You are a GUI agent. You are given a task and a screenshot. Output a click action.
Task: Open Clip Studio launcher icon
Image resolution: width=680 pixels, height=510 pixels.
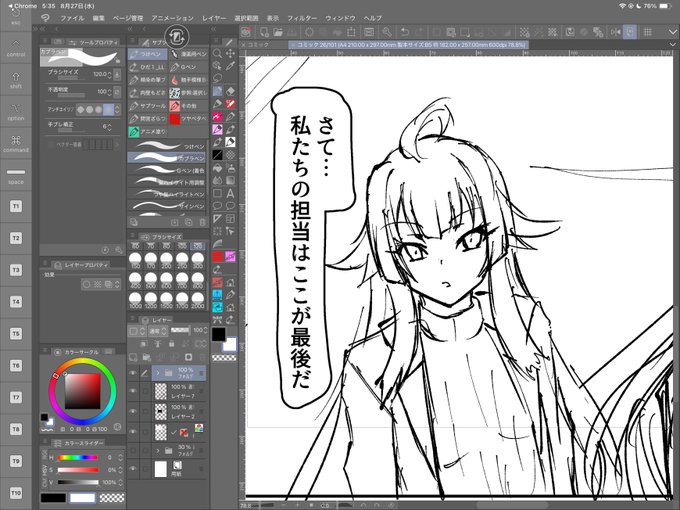[247, 32]
